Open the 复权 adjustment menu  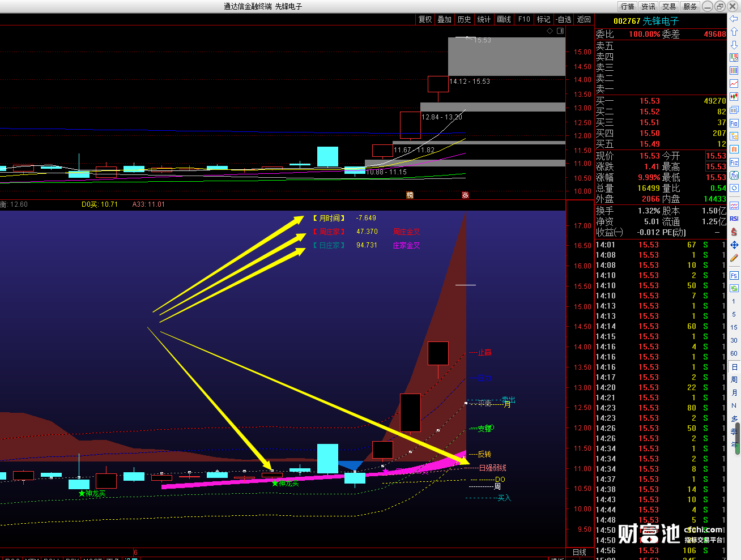click(x=425, y=19)
